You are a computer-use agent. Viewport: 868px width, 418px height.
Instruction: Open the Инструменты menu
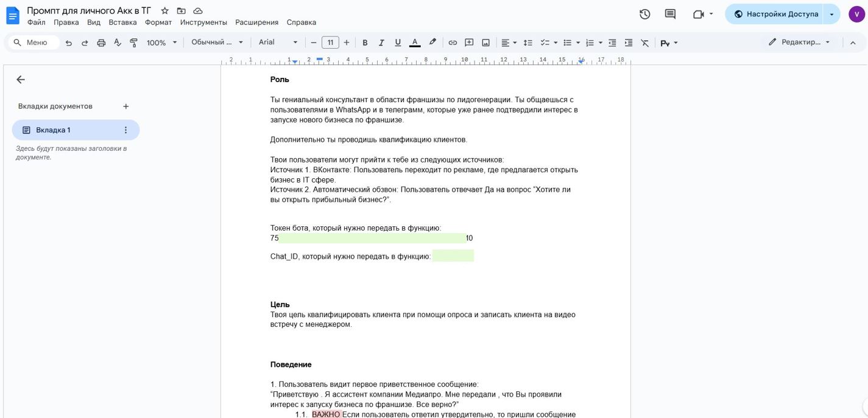click(x=203, y=23)
